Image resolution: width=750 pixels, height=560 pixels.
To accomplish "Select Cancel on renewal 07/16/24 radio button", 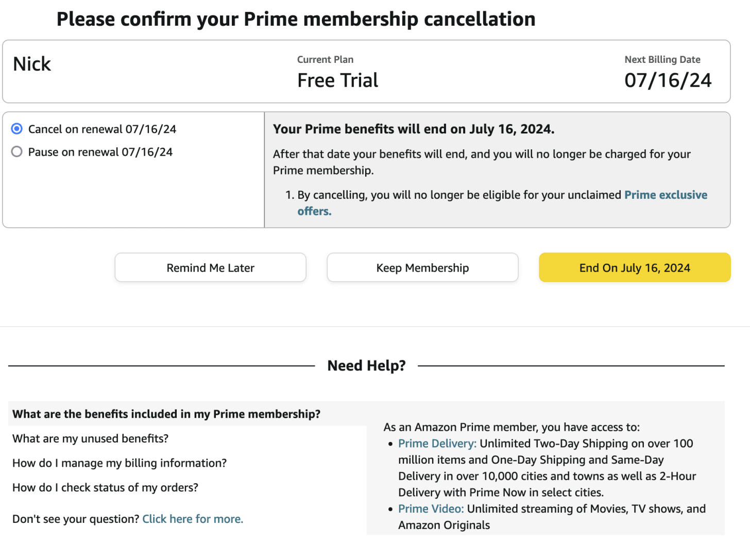I will click(x=17, y=129).
